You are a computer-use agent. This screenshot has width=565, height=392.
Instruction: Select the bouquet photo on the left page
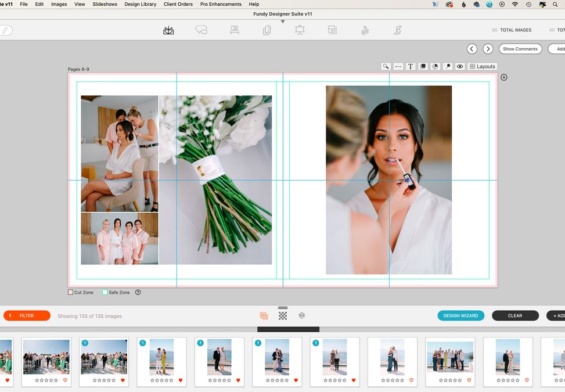click(215, 180)
